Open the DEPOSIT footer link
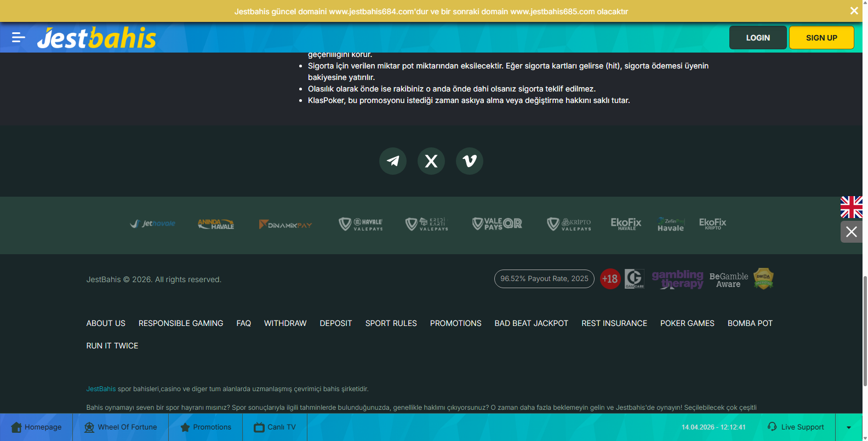This screenshot has height=441, width=868. 336,323
